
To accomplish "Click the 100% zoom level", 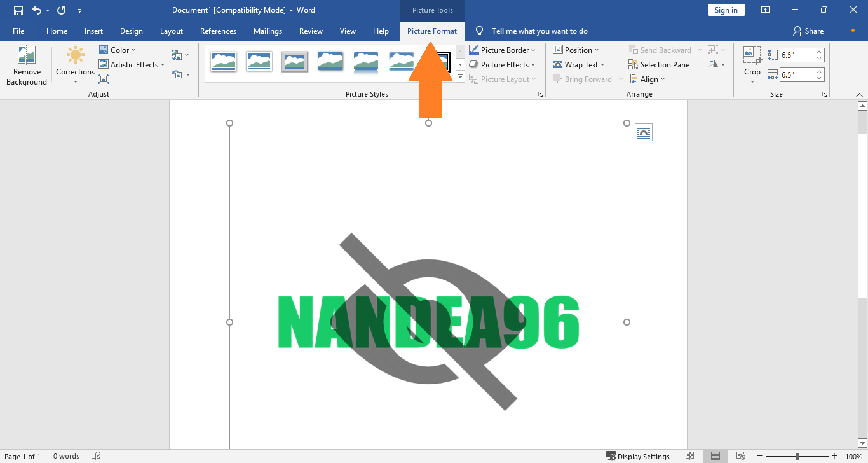I will pos(853,456).
